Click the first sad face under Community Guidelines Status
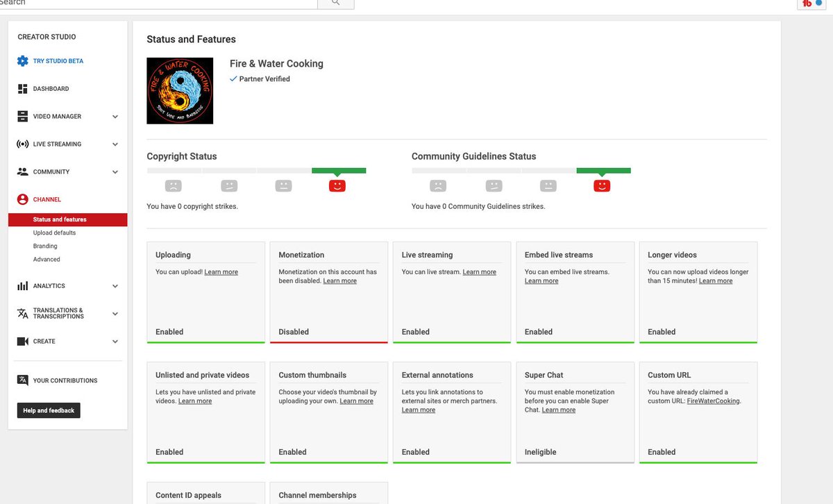Viewport: 833px width, 504px height. [437, 186]
